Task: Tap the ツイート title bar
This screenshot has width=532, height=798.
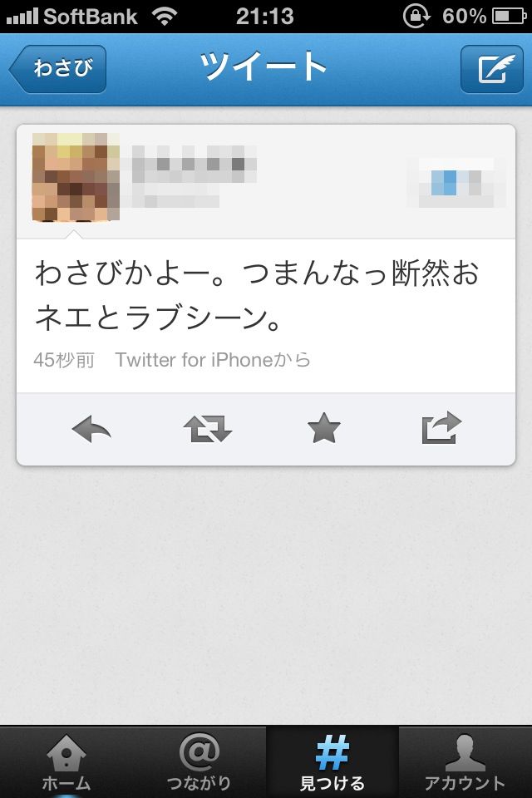Action: (x=264, y=66)
